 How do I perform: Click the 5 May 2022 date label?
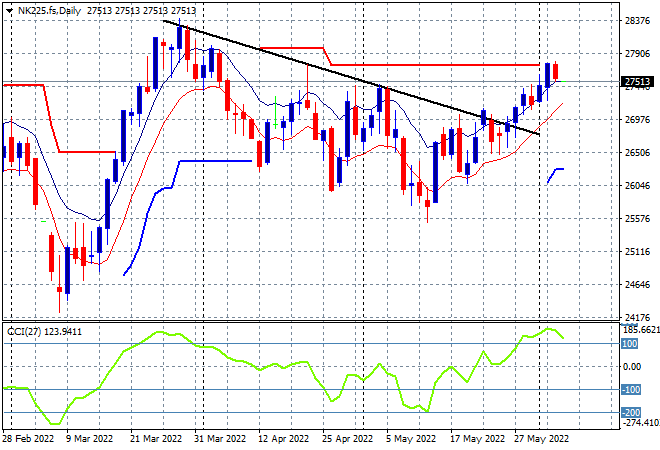411,439
